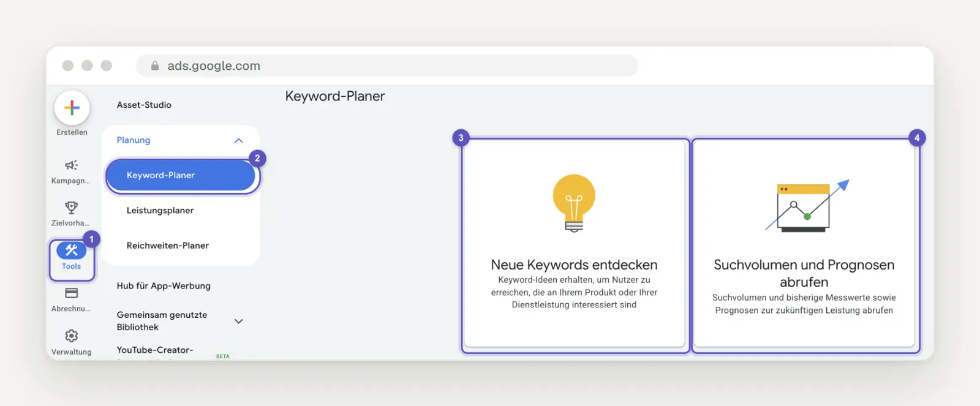The width and height of the screenshot is (980, 406).
Task: Click the light bulb illustration
Action: coord(574,203)
